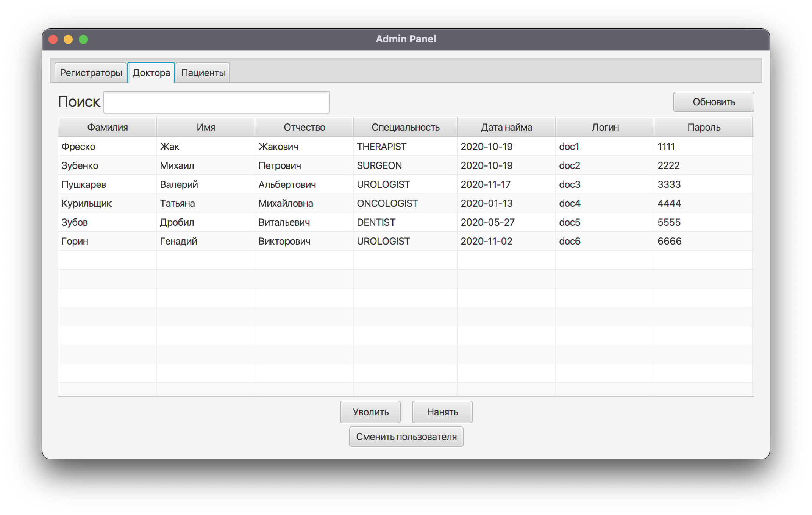Viewport: 812px width, 515px height.
Task: Click the patronymic cell Викторович
Action: click(304, 241)
